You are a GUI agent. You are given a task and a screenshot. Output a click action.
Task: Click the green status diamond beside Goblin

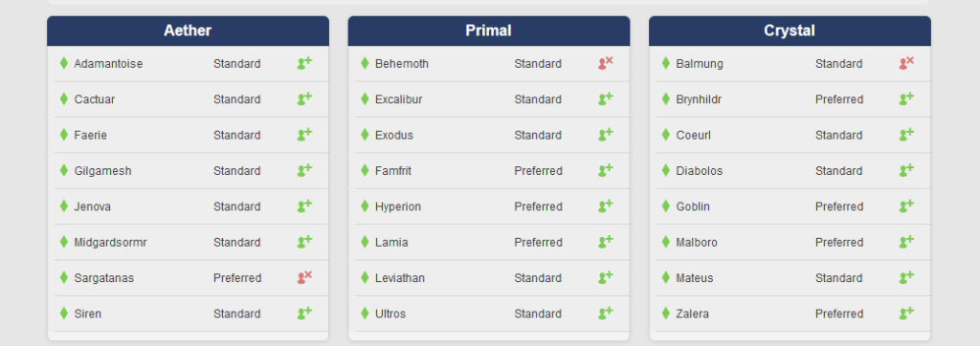click(x=666, y=206)
